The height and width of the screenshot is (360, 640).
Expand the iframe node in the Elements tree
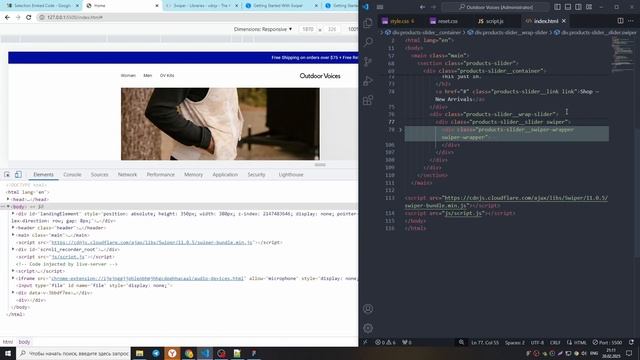click(13, 278)
